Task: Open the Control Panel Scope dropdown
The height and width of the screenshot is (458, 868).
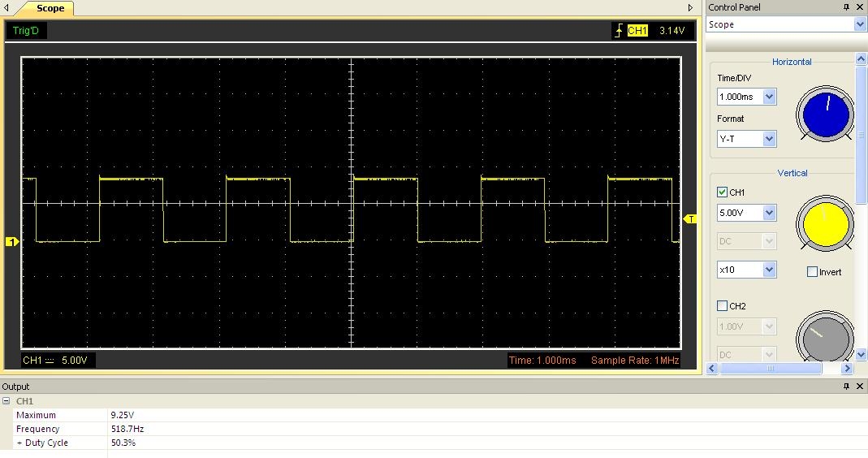Action: pyautogui.click(x=860, y=24)
